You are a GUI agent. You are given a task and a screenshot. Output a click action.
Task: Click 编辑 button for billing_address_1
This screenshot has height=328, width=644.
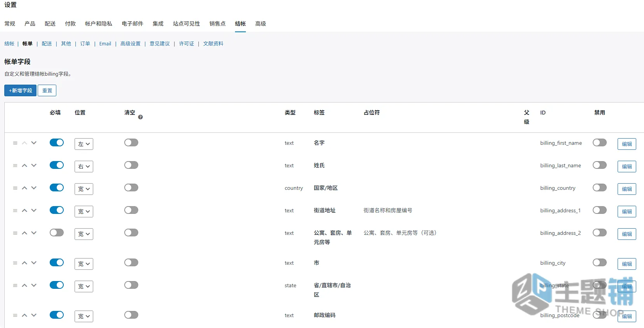tap(627, 212)
